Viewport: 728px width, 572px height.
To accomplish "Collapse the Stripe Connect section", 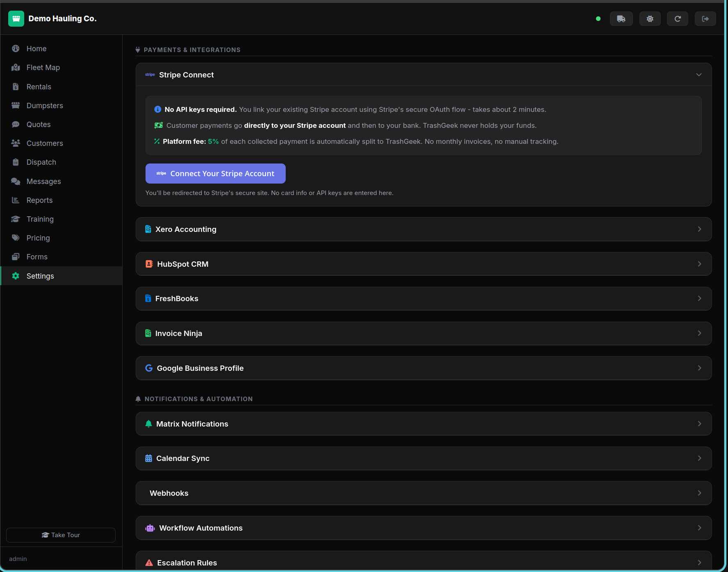I will pyautogui.click(x=699, y=75).
